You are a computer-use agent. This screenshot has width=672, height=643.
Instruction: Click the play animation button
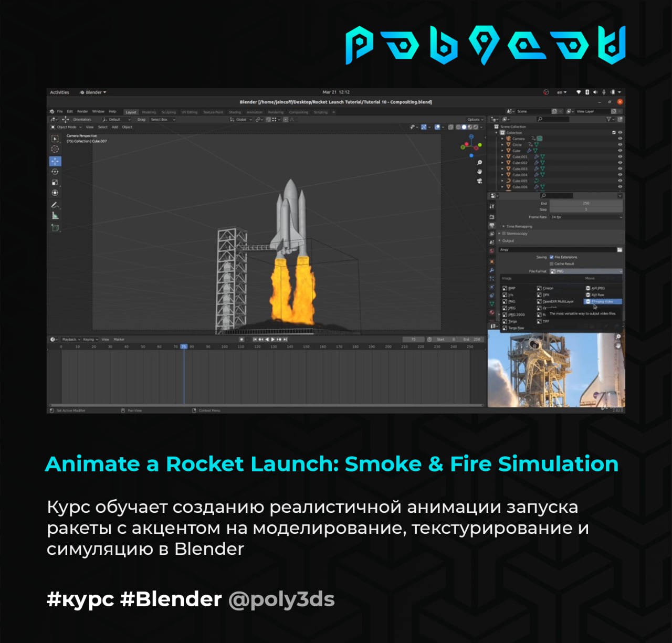pos(273,339)
